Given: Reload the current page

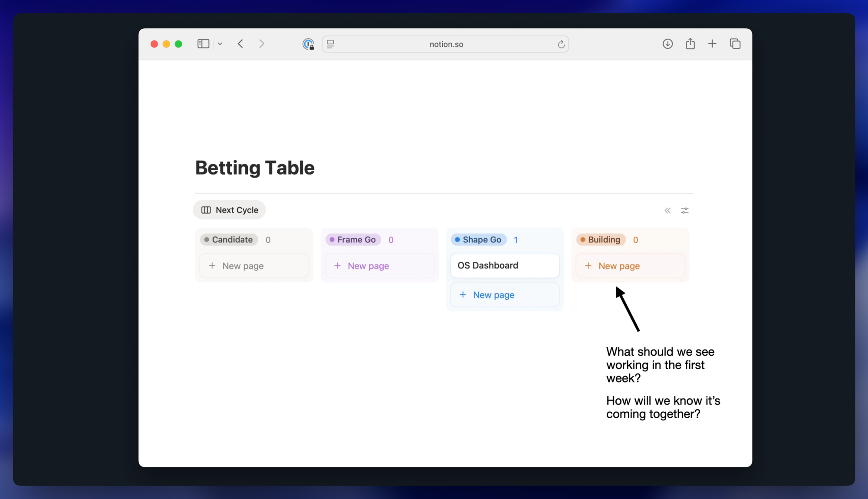Looking at the screenshot, I should point(561,44).
